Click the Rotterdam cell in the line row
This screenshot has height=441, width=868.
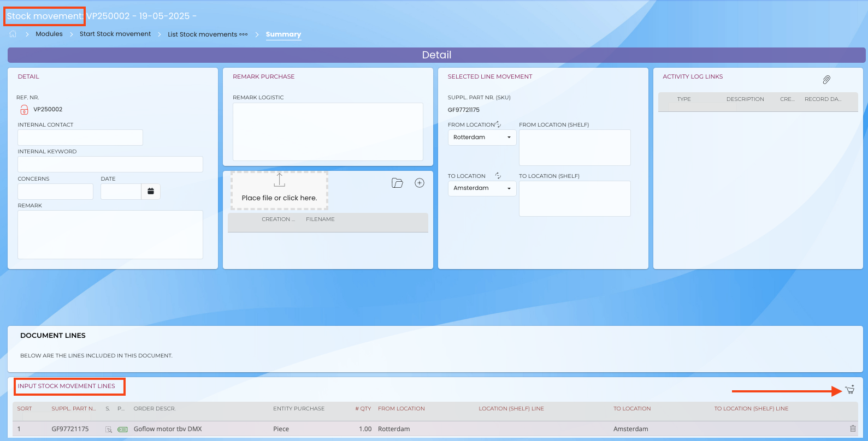(394, 429)
